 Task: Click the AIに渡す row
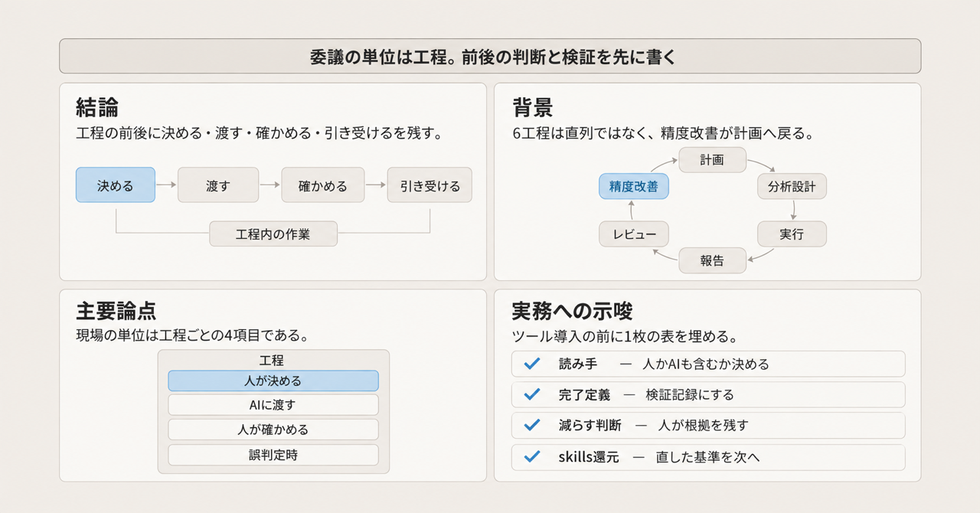[273, 405]
